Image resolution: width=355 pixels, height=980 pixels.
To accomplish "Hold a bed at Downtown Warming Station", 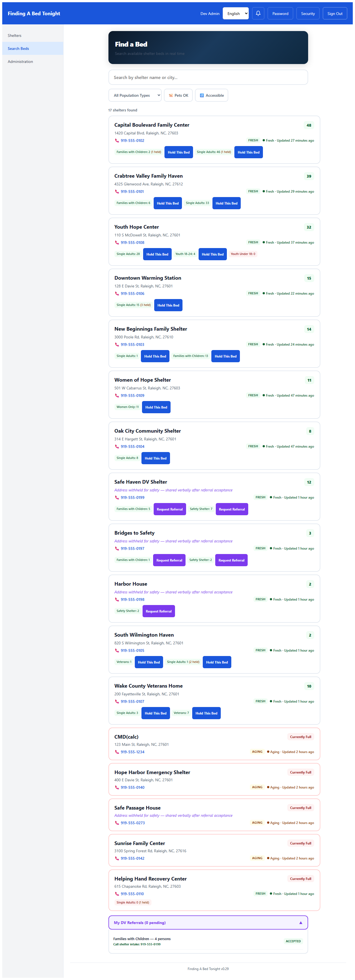I will (x=168, y=305).
